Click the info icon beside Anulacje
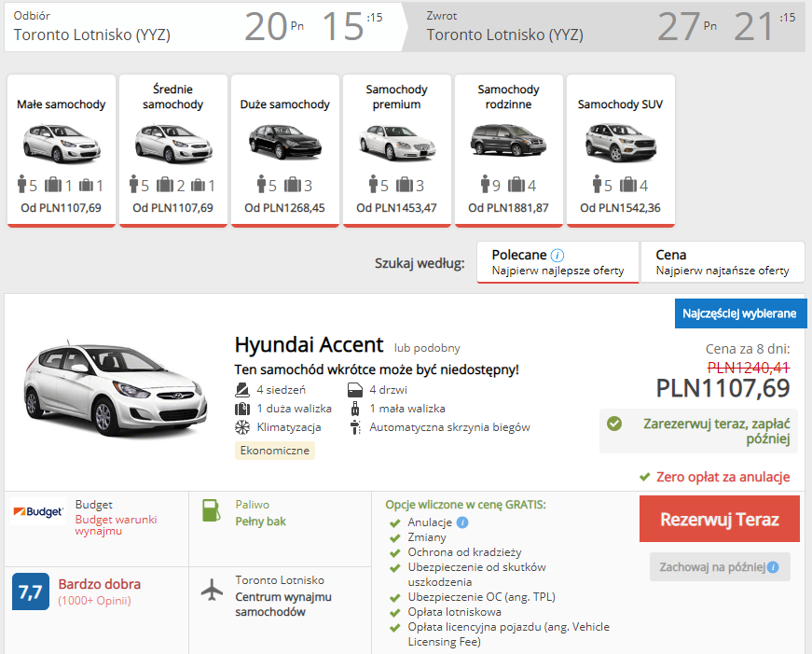This screenshot has width=812, height=654. coord(462,522)
